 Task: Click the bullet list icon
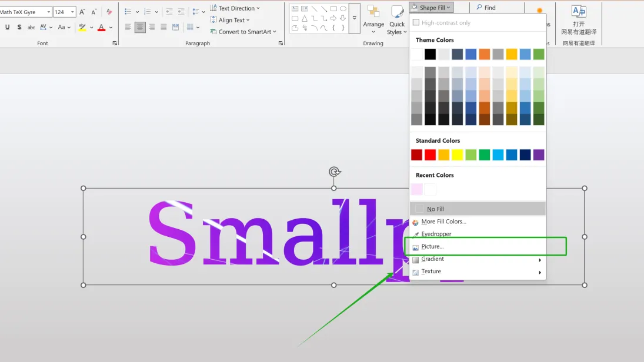click(128, 12)
